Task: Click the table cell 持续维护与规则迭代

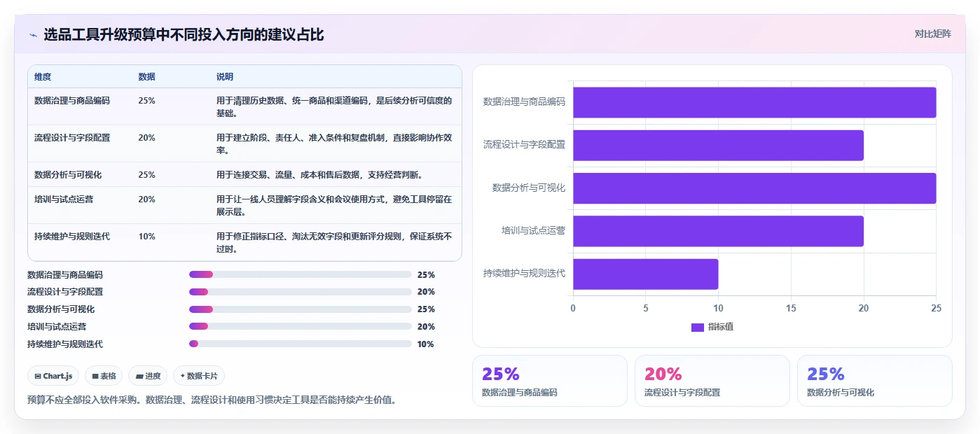Action: click(x=72, y=236)
